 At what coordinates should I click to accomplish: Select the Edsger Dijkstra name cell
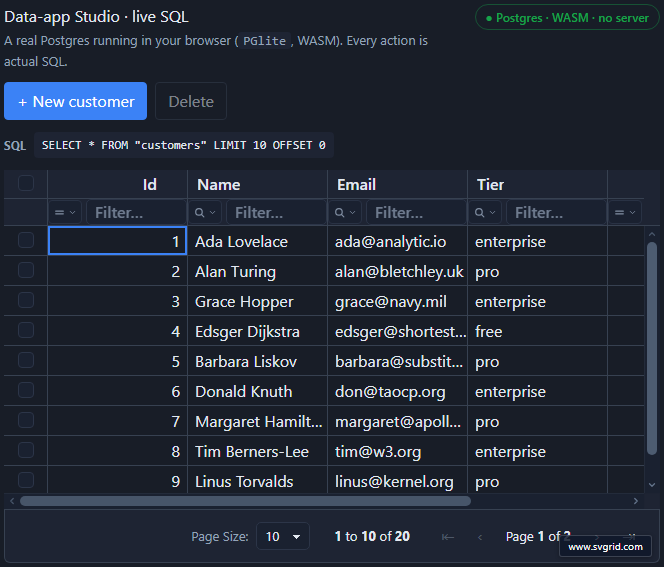tap(257, 331)
